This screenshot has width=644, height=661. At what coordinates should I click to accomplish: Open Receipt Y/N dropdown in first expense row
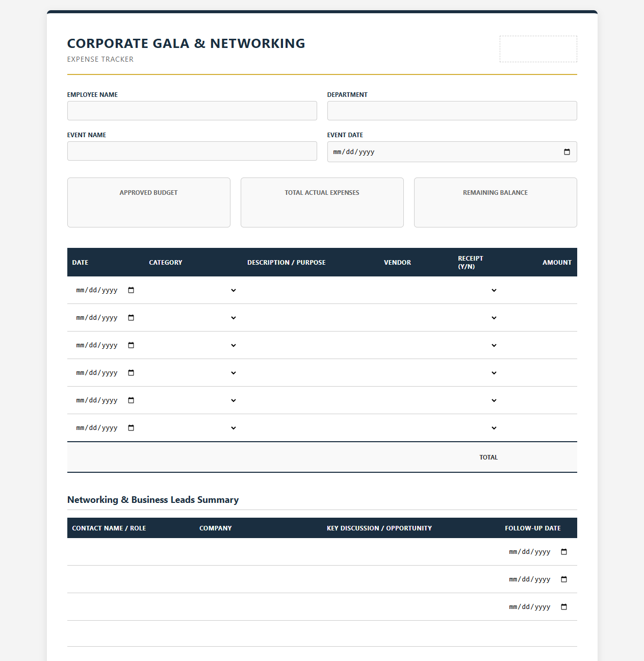478,290
